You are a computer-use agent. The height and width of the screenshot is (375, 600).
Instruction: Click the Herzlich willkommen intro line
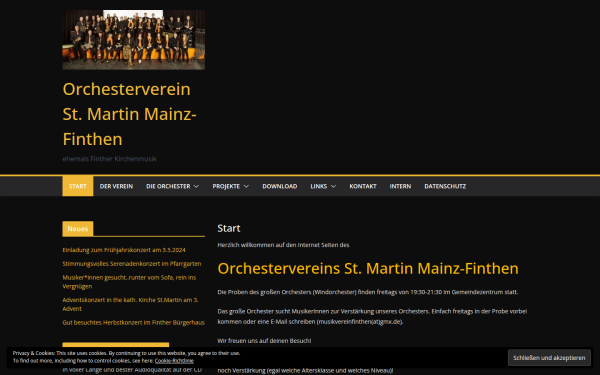(283, 245)
